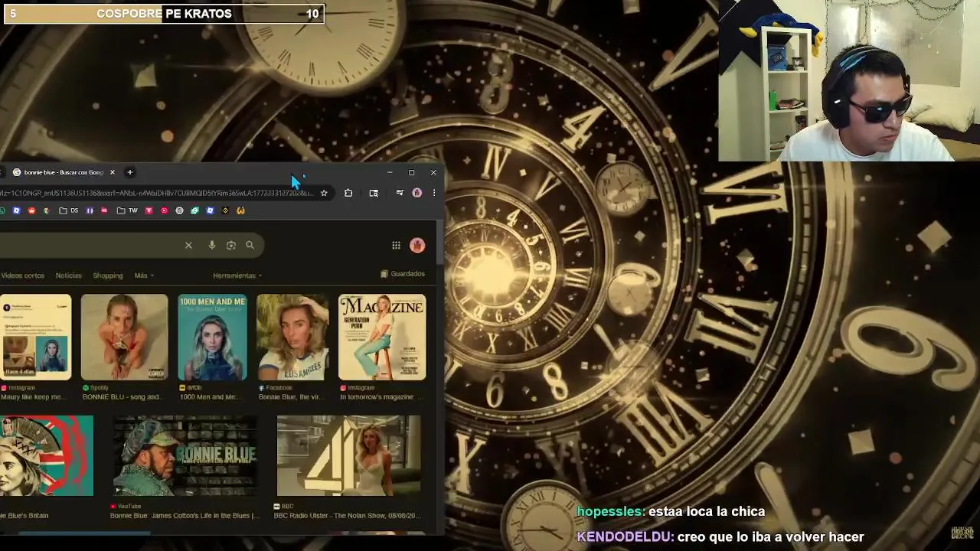The height and width of the screenshot is (551, 980).
Task: Open 'BONNIE BLU - song and...' result title
Action: click(x=122, y=397)
